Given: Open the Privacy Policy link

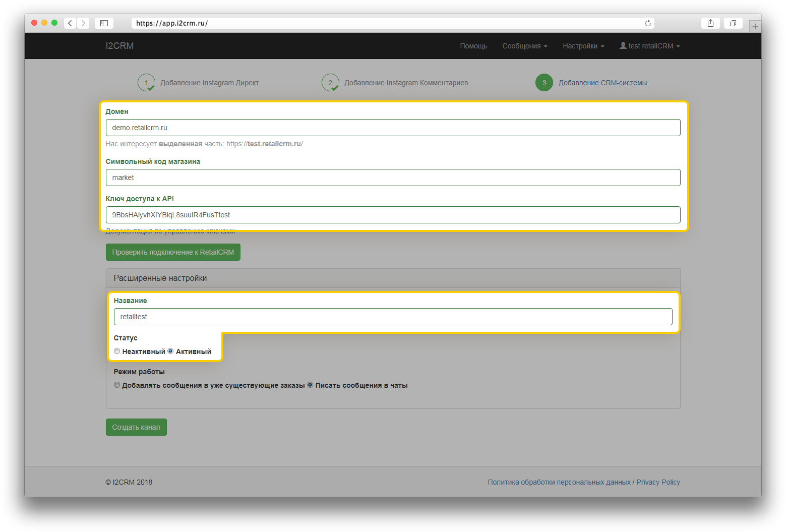Looking at the screenshot, I should click(658, 482).
